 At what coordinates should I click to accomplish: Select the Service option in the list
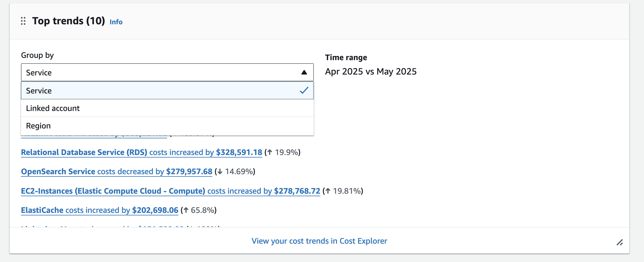tap(167, 91)
